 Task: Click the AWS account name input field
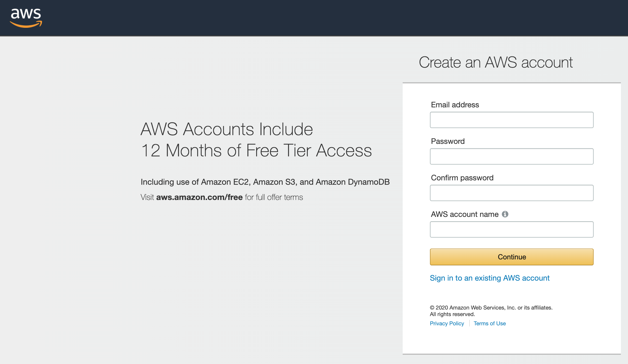512,229
